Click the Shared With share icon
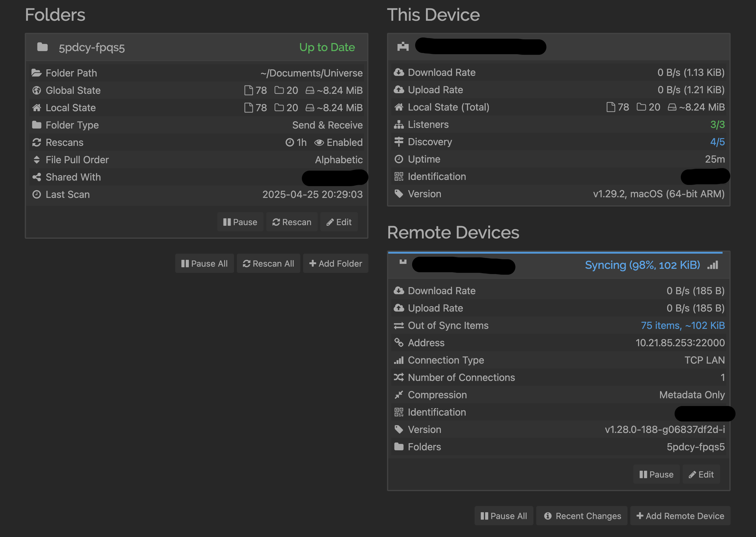 (x=36, y=177)
